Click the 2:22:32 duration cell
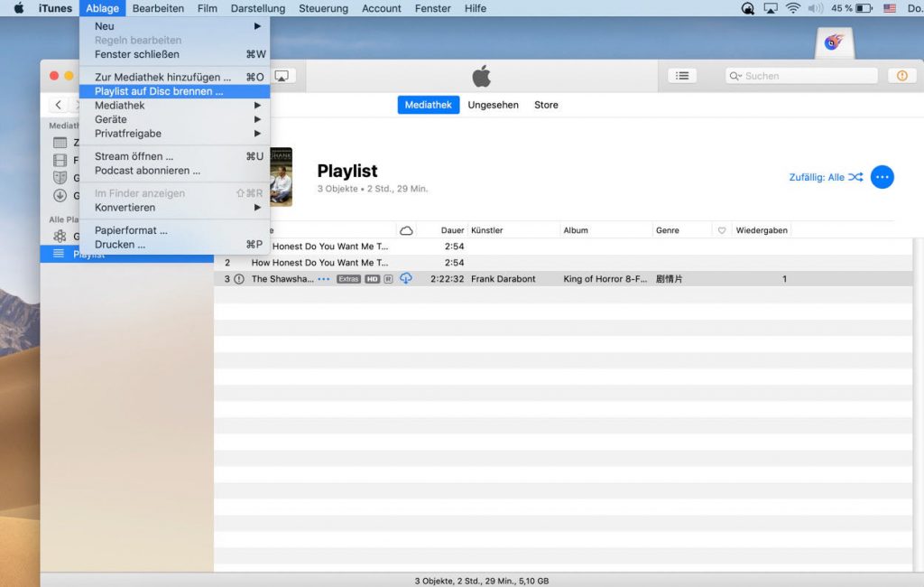This screenshot has width=924, height=587. [448, 279]
